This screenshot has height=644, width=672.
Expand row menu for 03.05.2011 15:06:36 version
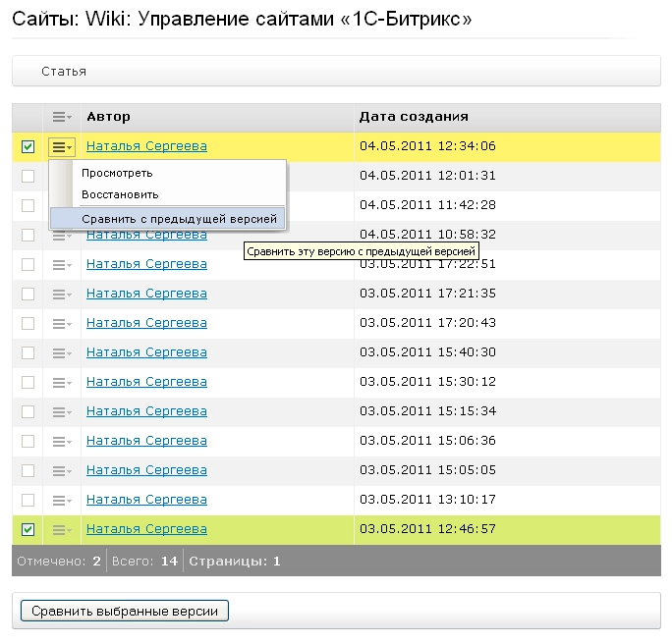[x=62, y=441]
